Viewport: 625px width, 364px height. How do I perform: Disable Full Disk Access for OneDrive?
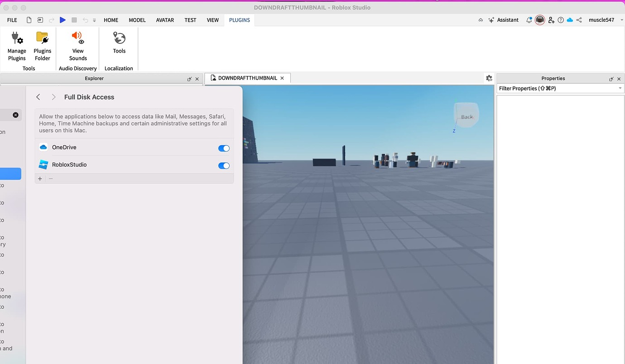pyautogui.click(x=224, y=148)
